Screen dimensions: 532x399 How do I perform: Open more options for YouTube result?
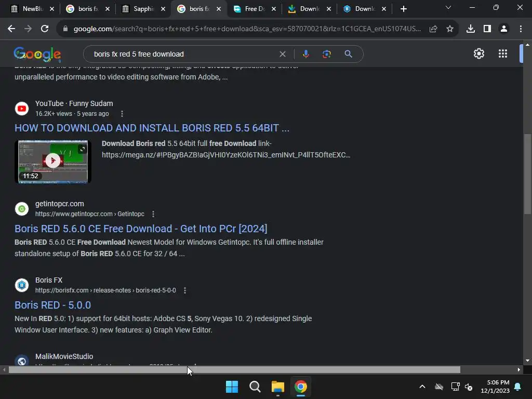(122, 114)
